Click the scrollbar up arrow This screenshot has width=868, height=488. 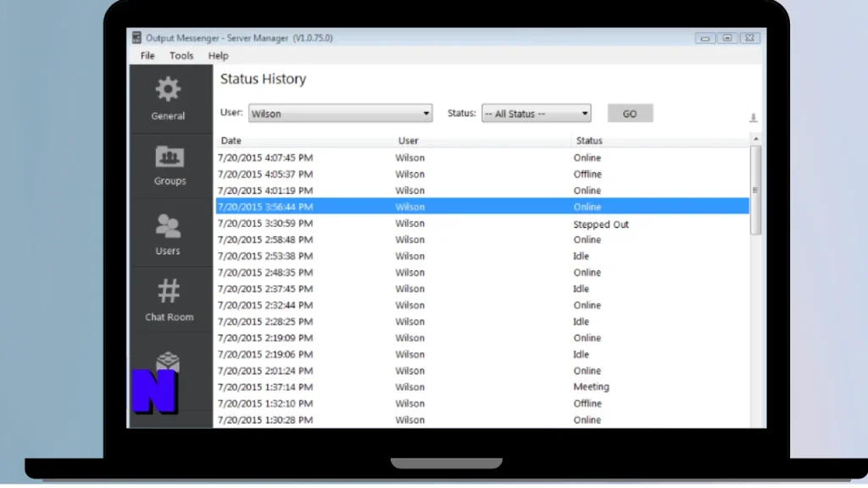[x=755, y=138]
